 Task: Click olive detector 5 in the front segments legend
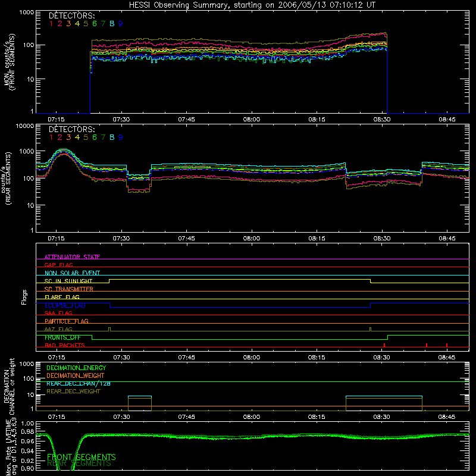point(86,23)
